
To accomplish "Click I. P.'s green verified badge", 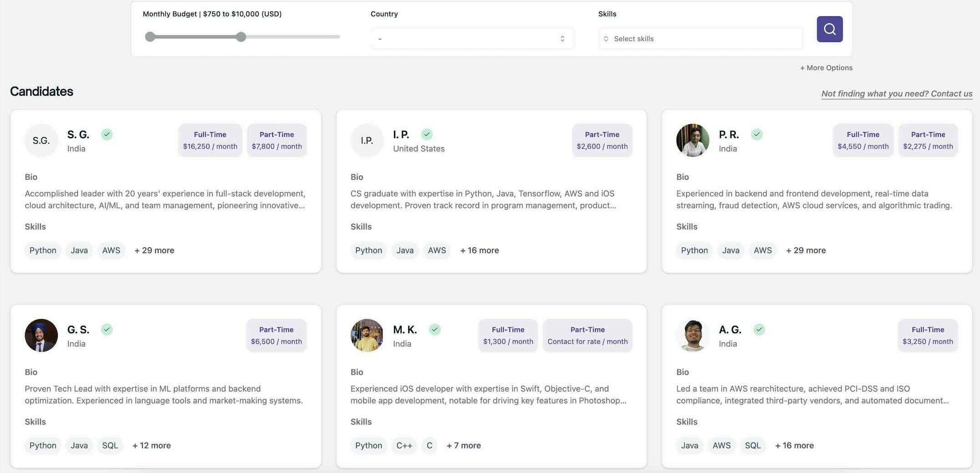I will (427, 134).
